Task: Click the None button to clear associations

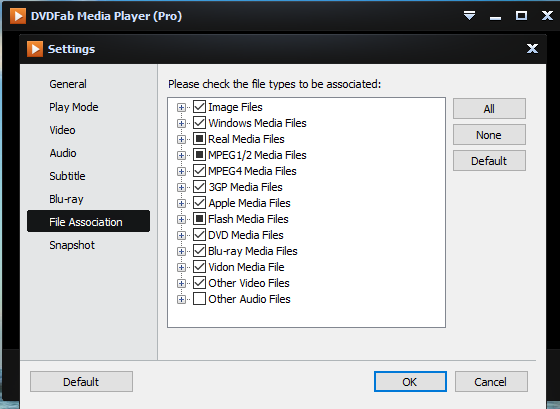Action: pos(489,135)
